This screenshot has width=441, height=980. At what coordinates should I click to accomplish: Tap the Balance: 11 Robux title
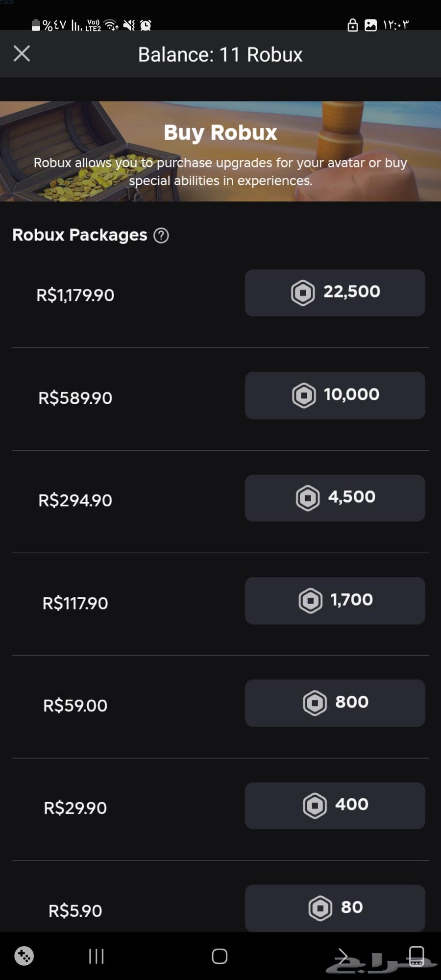point(220,54)
